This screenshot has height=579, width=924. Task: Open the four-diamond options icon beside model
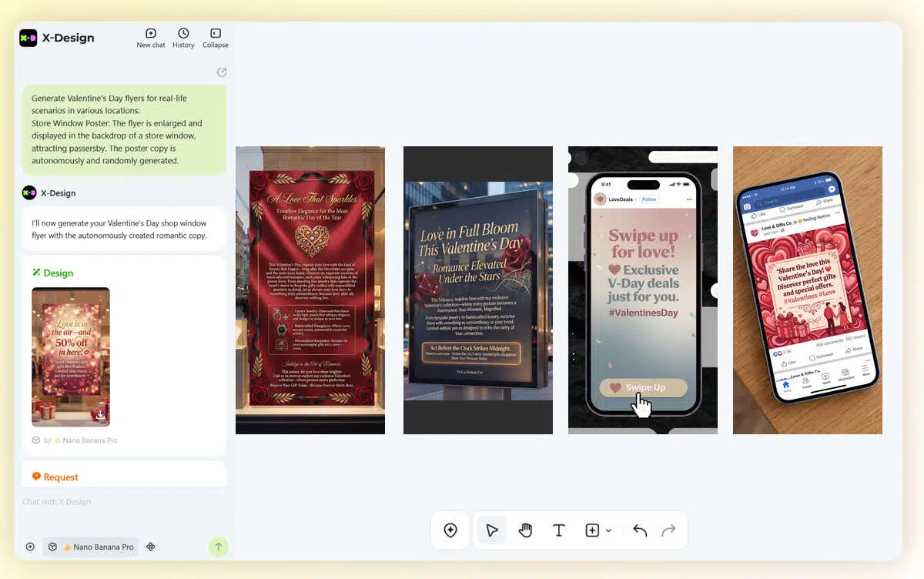151,547
